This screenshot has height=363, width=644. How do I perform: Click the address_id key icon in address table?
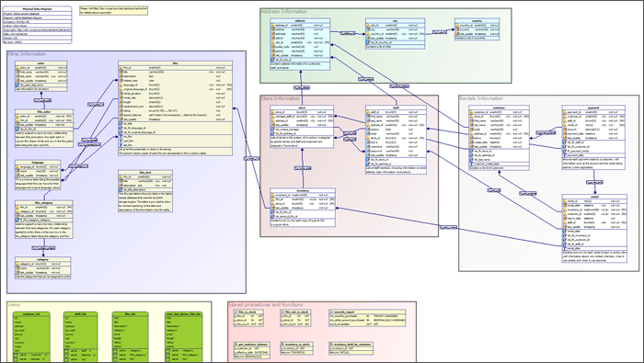pyautogui.click(x=273, y=25)
